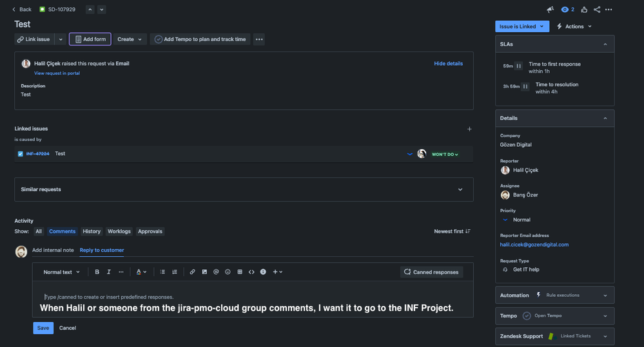Image resolution: width=644 pixels, height=347 pixels.
Task: Click the Add form button
Action: [x=90, y=39]
